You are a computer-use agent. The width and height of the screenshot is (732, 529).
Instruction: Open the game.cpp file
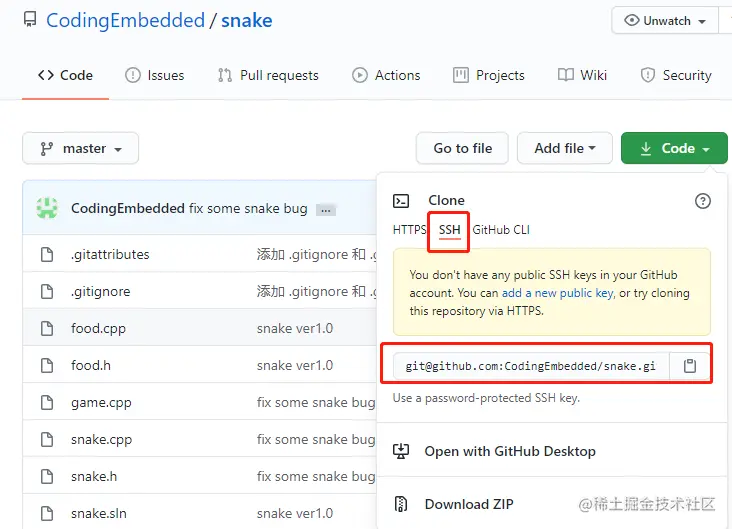pos(101,402)
